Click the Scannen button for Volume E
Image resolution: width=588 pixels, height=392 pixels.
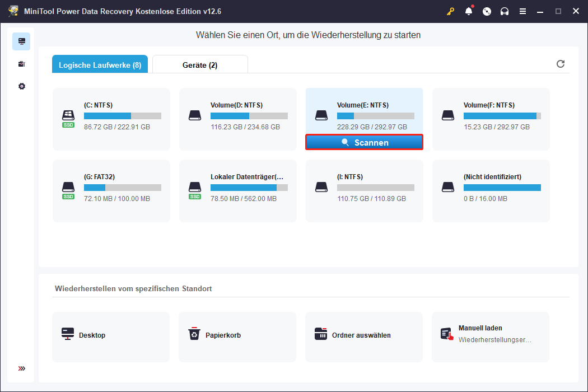pyautogui.click(x=364, y=142)
